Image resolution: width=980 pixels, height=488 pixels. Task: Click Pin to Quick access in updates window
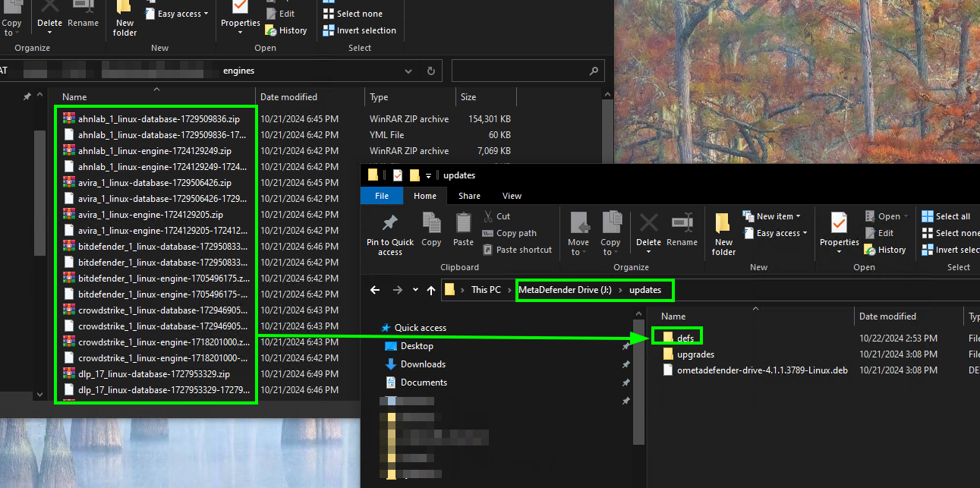[390, 234]
